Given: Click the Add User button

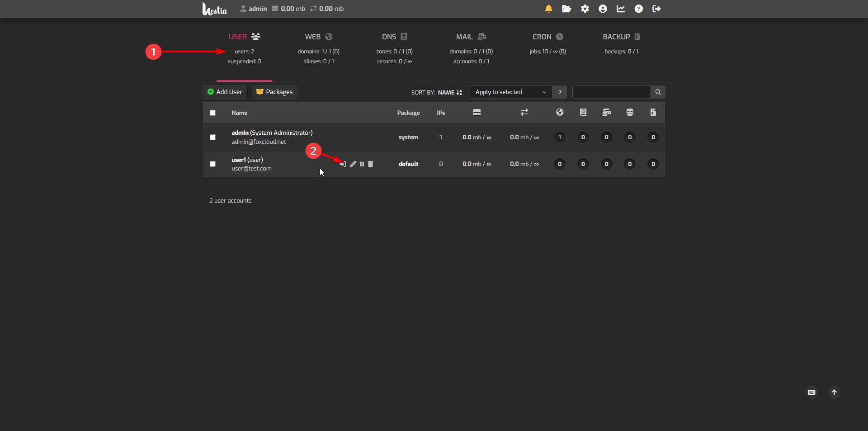Looking at the screenshot, I should click(x=225, y=92).
